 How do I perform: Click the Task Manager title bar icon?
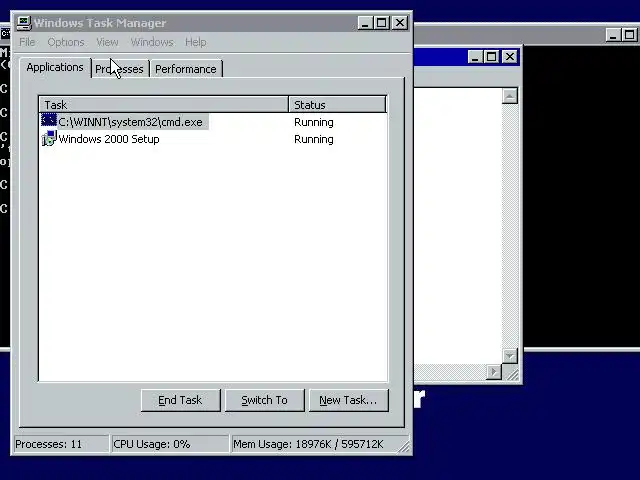click(24, 22)
